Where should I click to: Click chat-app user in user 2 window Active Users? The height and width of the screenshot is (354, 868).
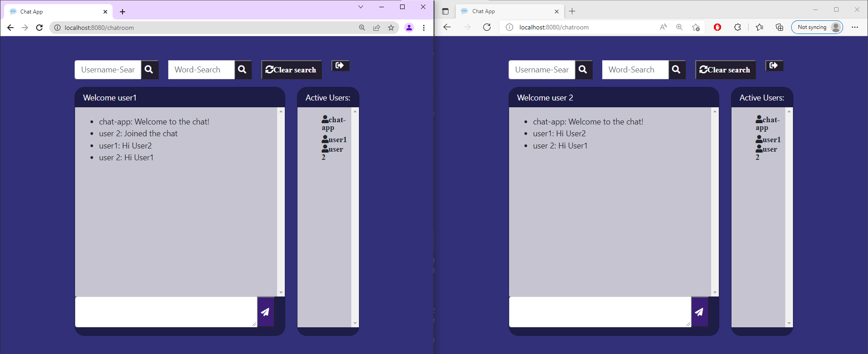(x=768, y=124)
